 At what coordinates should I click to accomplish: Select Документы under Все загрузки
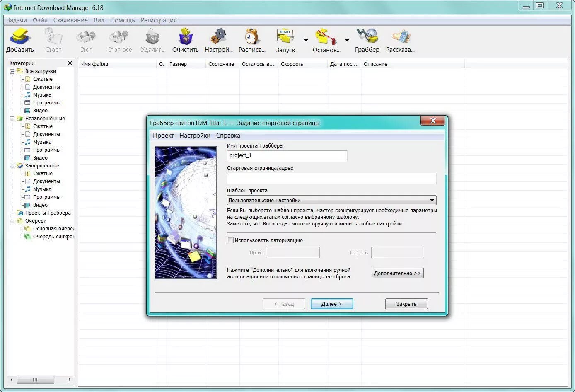[x=46, y=87]
